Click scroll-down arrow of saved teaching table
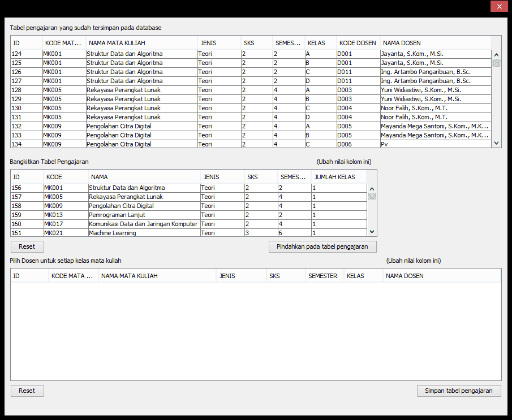Viewport: 512px width, 420px height. tap(496, 143)
